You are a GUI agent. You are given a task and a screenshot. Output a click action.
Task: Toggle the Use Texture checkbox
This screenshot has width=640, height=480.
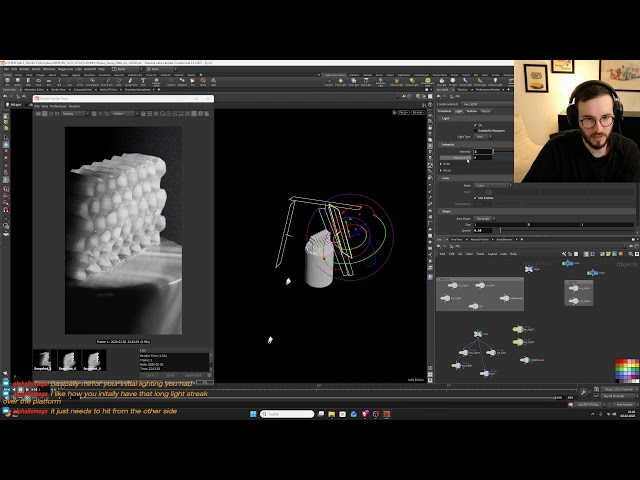[x=475, y=198]
